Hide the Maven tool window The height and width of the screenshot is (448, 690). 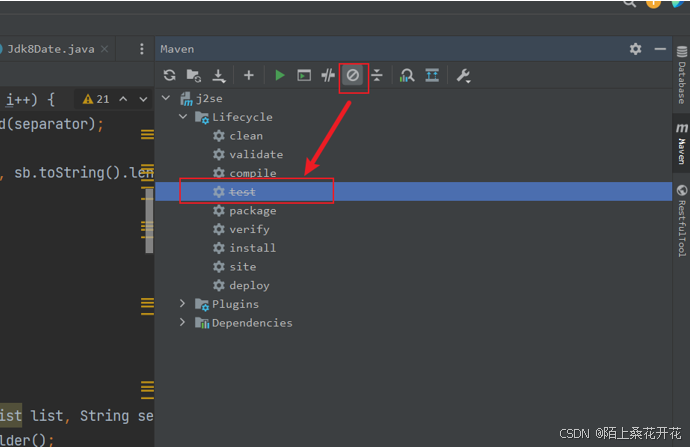(x=660, y=49)
